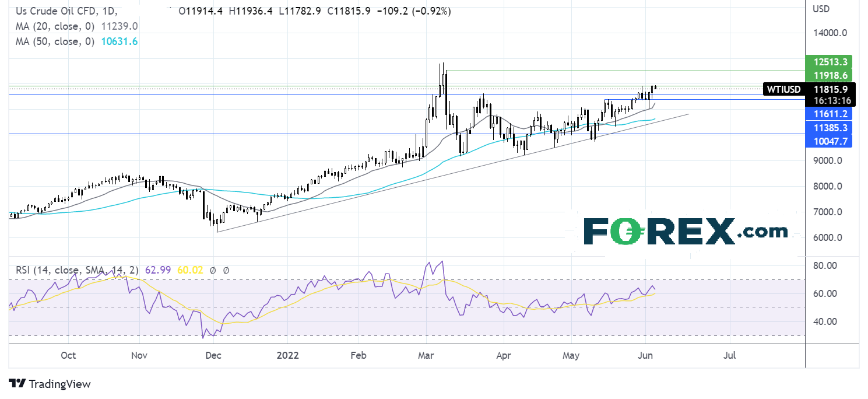Click the second empty-value symbol in RSI legend

[x=226, y=270]
